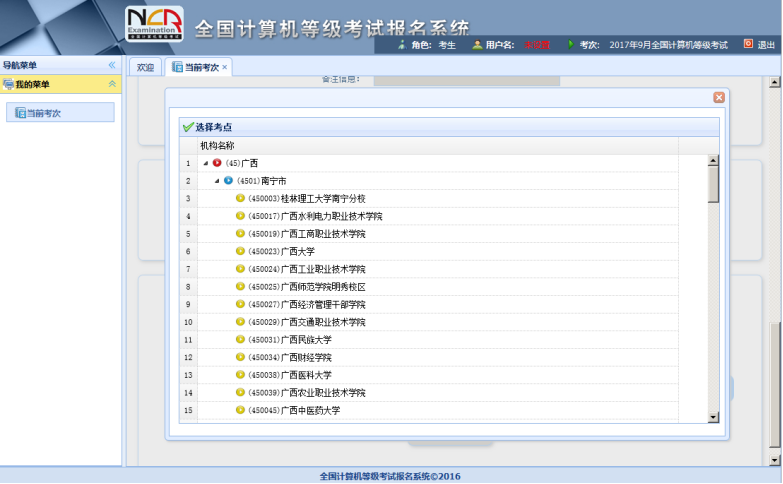Click yellow icon for 广西财经学院

[240, 357]
